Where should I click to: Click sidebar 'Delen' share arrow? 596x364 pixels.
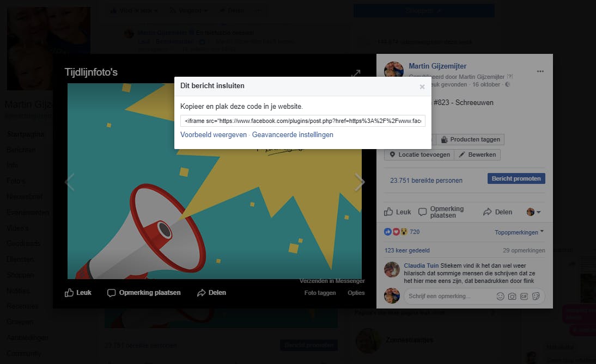coord(497,212)
